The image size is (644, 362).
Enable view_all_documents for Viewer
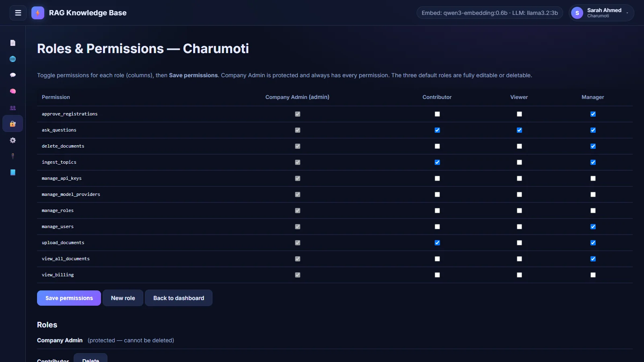(x=519, y=259)
